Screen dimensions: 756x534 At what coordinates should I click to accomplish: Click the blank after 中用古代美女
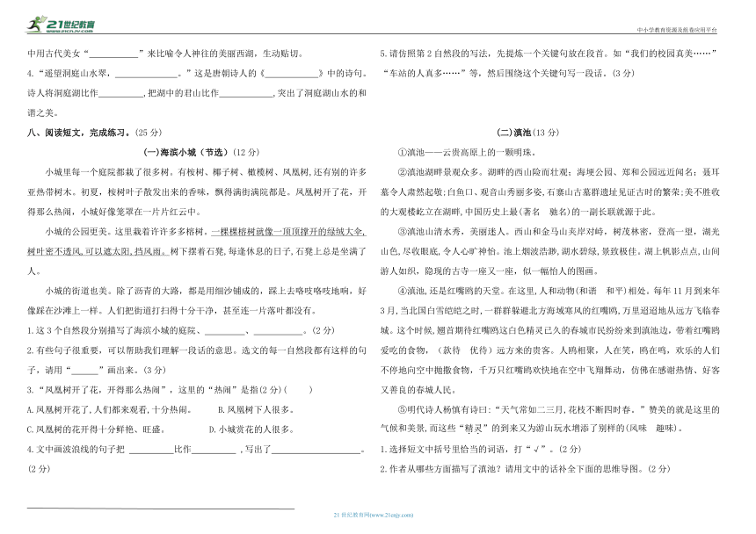coord(114,54)
